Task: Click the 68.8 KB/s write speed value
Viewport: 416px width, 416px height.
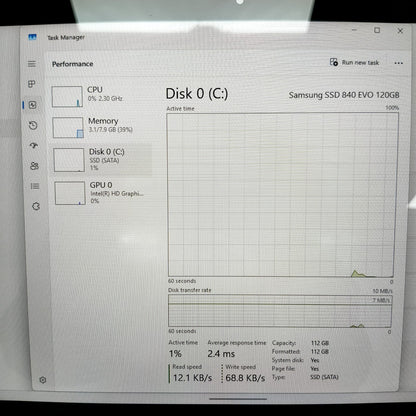Action: click(x=245, y=378)
